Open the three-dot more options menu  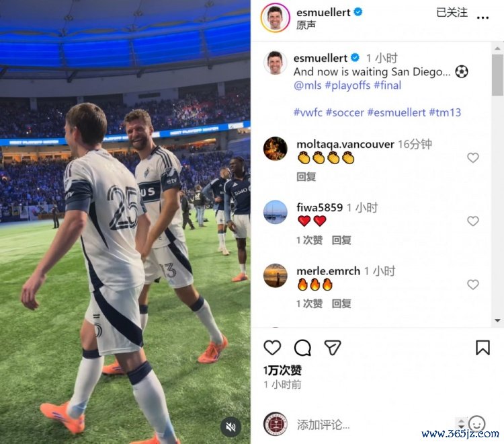482,17
